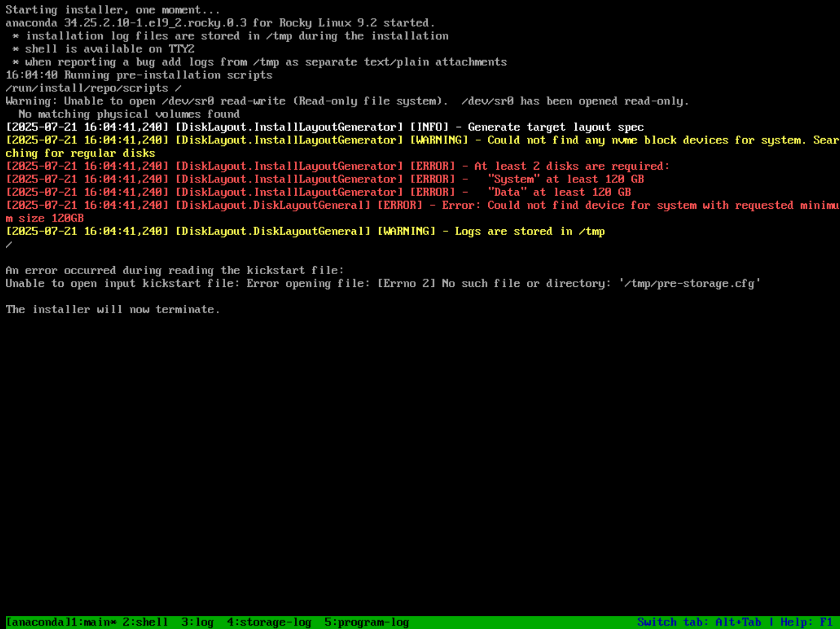Click the 'shell is available on TTY2' line
Screen dimensions: 840x629
pos(110,49)
